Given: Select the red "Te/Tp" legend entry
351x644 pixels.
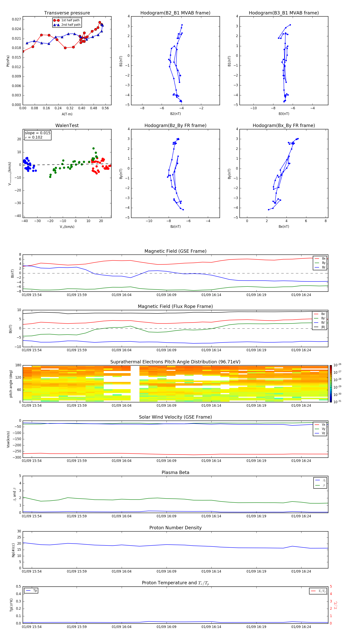Looking at the screenshot, I should tap(318, 591).
